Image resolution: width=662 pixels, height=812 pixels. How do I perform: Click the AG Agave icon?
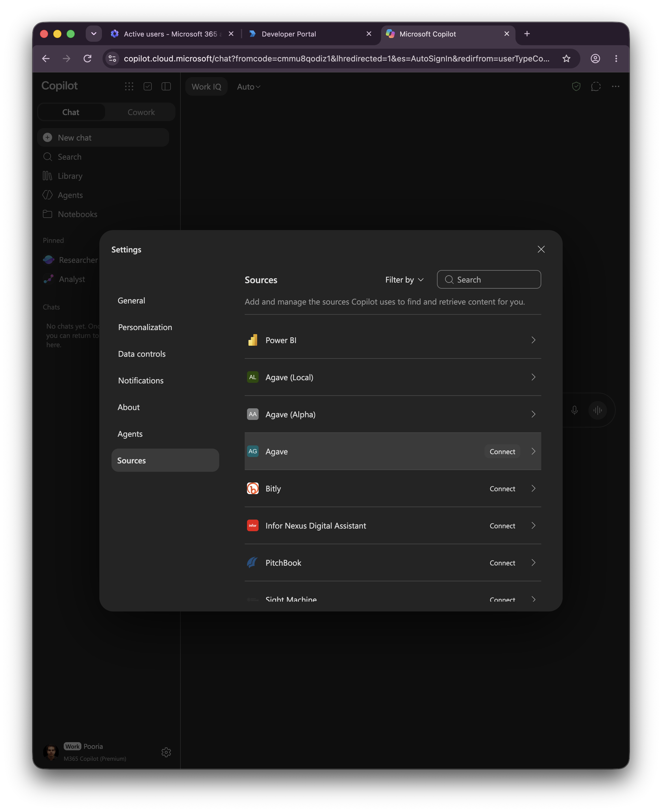point(253,451)
